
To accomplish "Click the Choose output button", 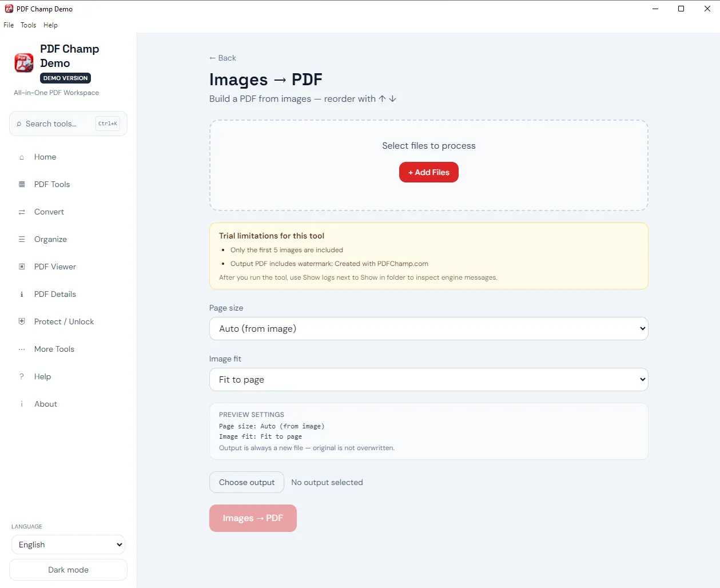I will coord(246,482).
